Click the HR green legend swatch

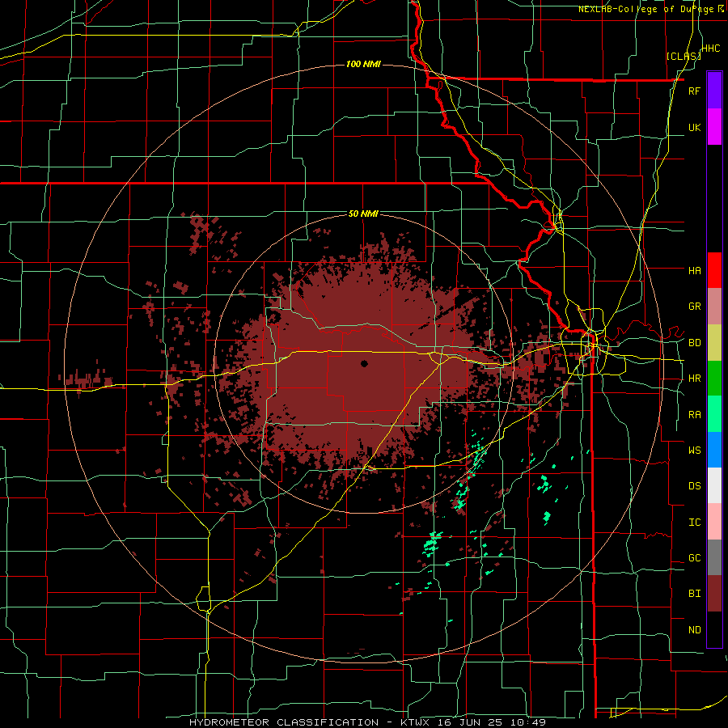coord(714,379)
